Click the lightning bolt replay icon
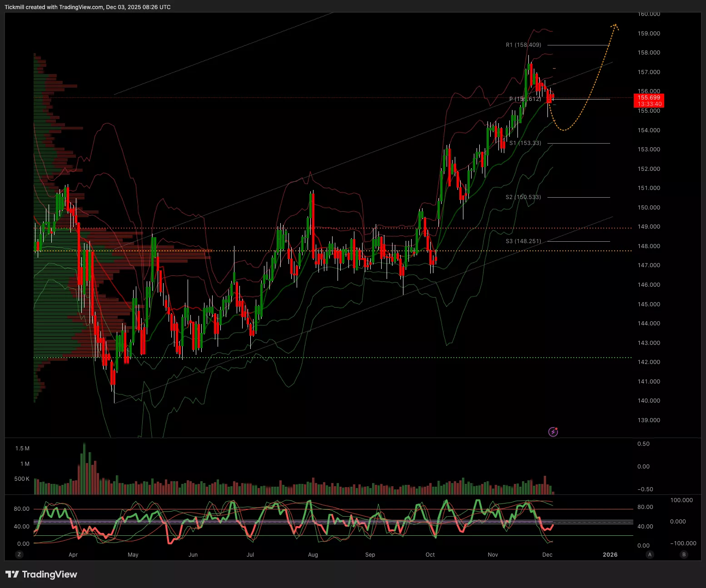The height and width of the screenshot is (588, 706). click(553, 432)
